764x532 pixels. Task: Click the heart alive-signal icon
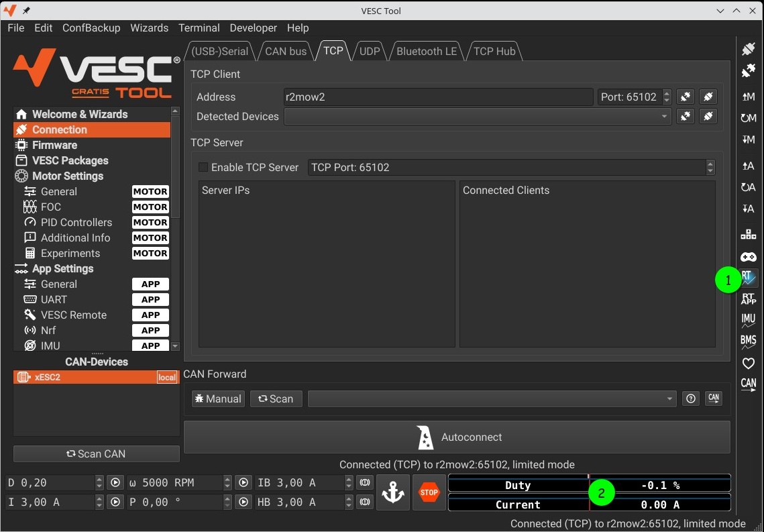(x=748, y=364)
